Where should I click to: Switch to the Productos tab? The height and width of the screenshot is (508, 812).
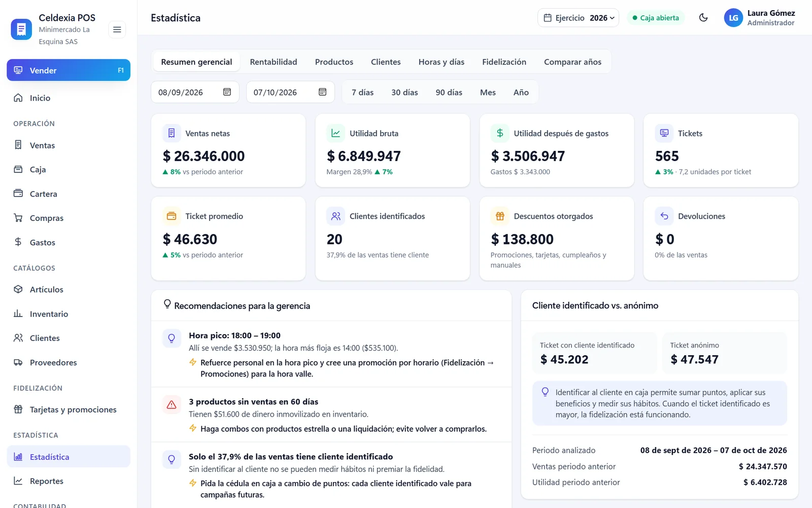point(334,62)
